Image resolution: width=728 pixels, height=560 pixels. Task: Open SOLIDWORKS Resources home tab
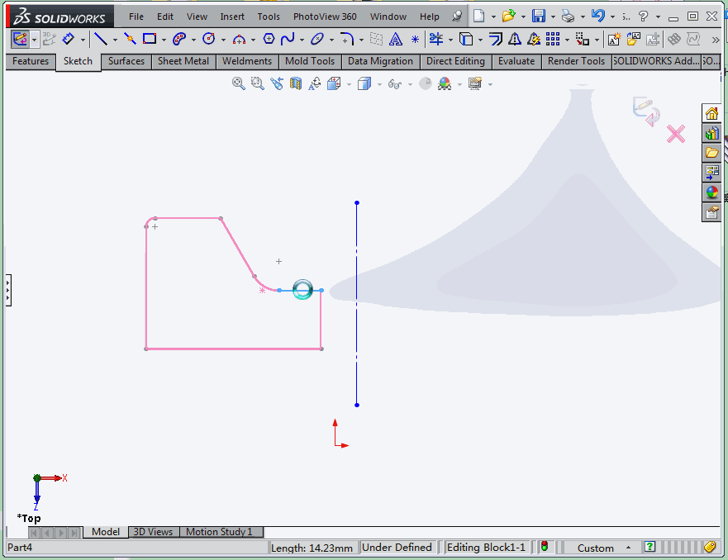(711, 113)
